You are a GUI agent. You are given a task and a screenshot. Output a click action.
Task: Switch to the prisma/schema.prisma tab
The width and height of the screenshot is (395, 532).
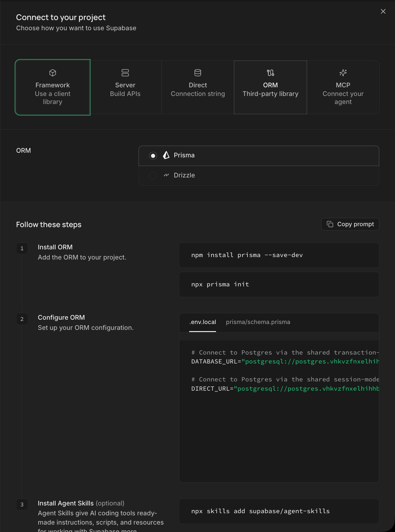coord(258,322)
